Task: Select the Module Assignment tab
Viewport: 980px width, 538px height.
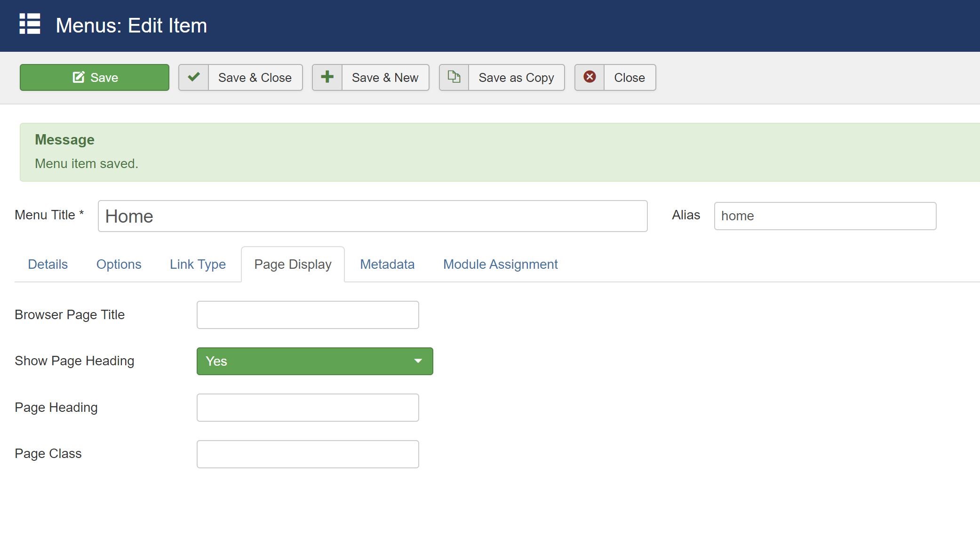Action: [500, 264]
